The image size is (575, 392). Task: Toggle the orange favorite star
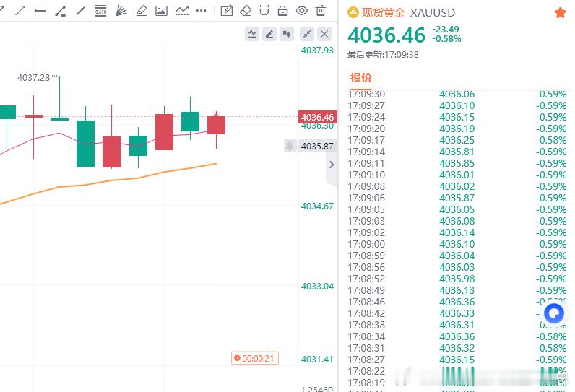click(560, 13)
